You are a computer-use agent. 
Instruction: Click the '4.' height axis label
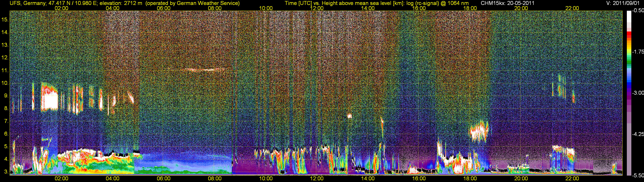click(x=6, y=159)
